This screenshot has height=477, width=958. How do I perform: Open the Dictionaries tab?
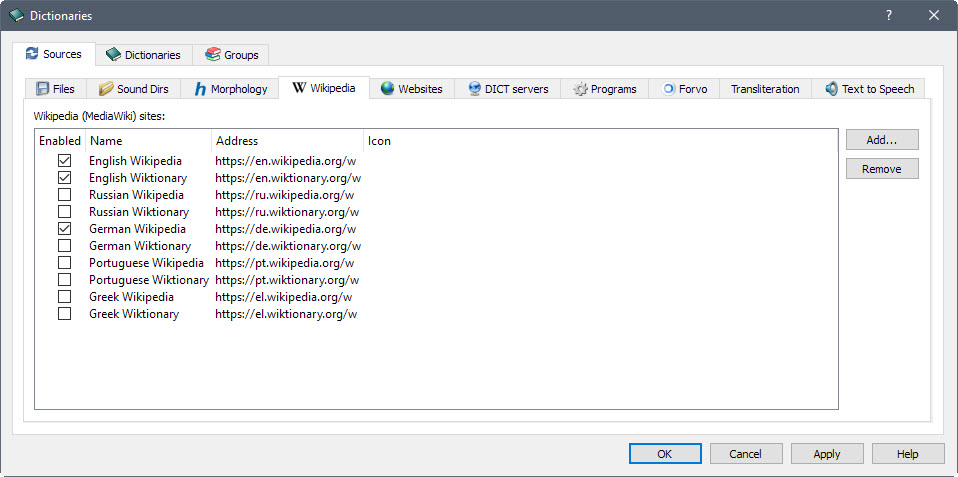[144, 54]
